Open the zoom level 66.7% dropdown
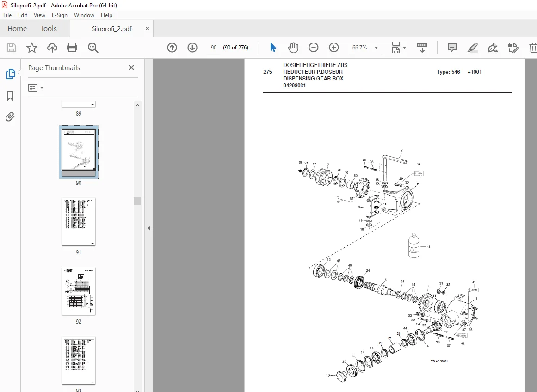 tap(376, 48)
